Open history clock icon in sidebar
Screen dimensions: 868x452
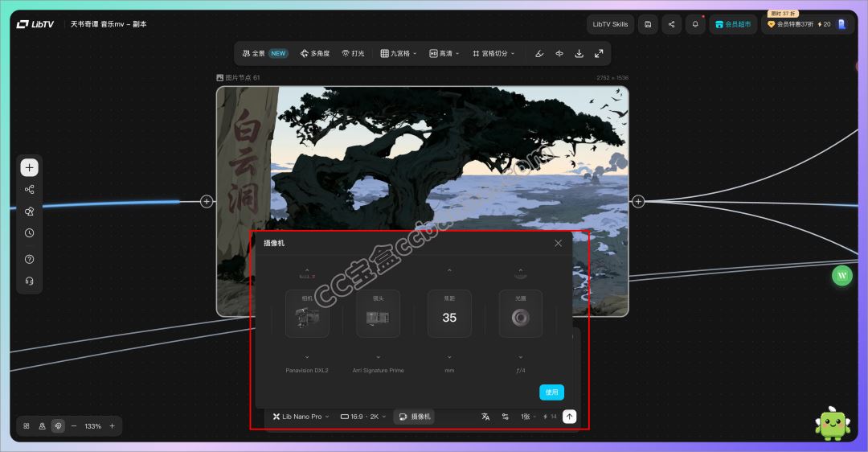click(x=30, y=233)
